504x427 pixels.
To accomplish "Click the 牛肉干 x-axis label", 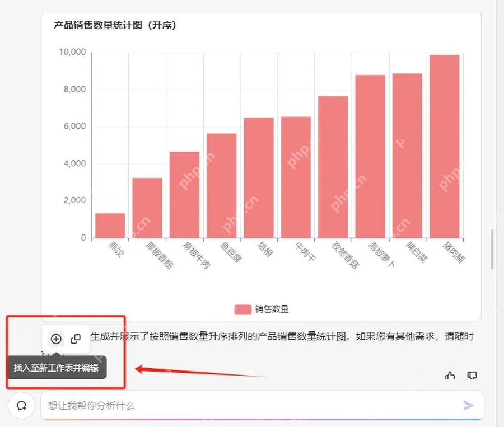I will (305, 252).
